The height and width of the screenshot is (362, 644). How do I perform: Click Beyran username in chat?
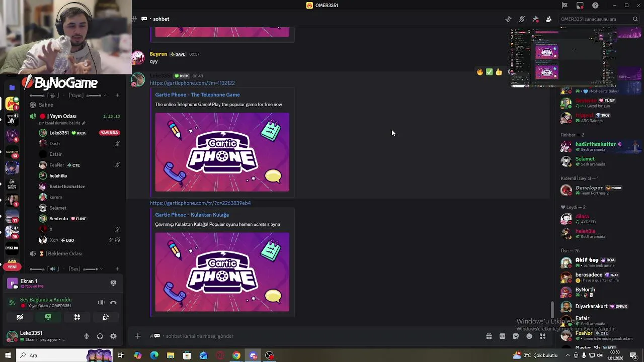(158, 54)
